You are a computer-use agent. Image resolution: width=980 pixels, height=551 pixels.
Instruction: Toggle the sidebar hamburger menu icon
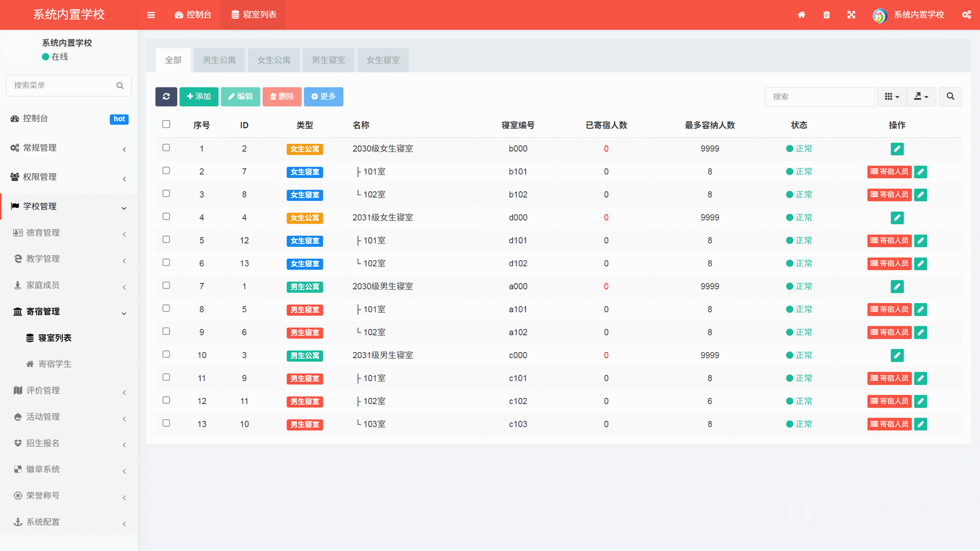[151, 15]
